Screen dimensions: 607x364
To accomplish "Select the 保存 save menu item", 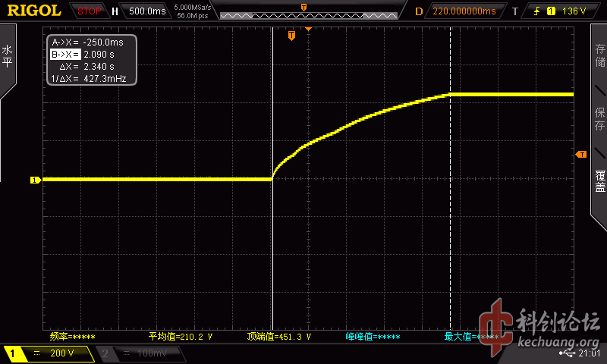I will 599,119.
